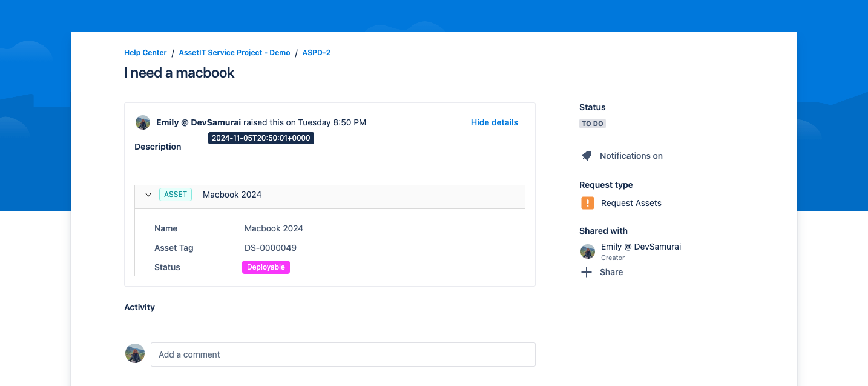The height and width of the screenshot is (386, 868).
Task: Toggle the Notifications on setting
Action: tap(631, 156)
